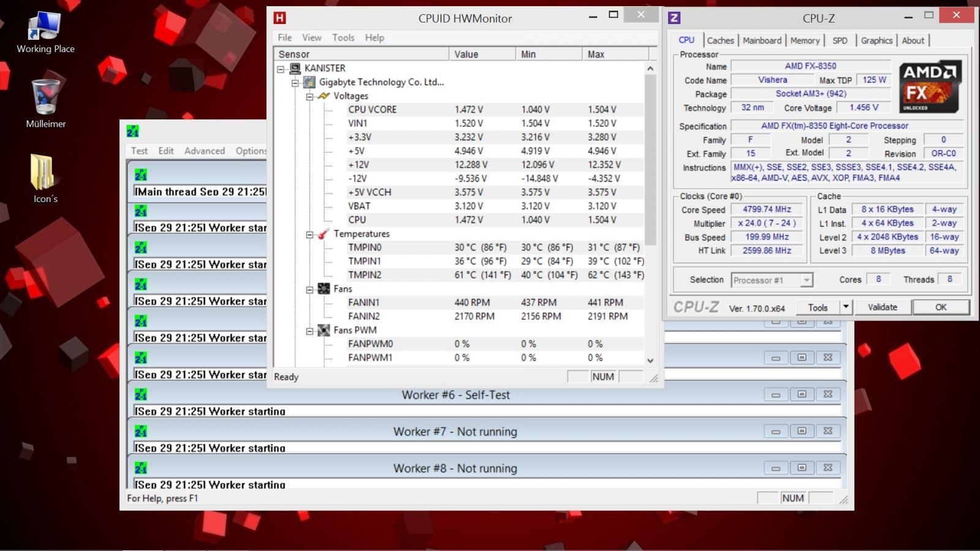This screenshot has height=551, width=980.
Task: Open the File menu in HWMonitor
Action: coord(285,37)
